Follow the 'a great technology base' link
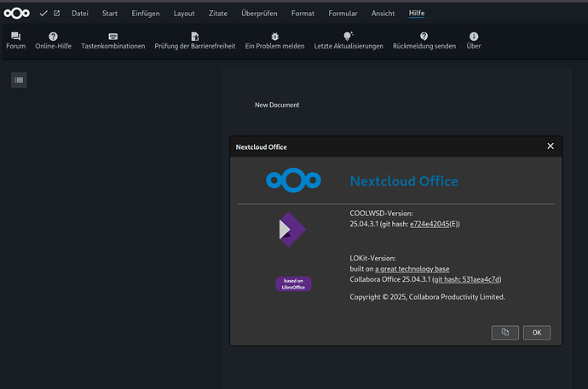Image resolution: width=588 pixels, height=389 pixels. [x=412, y=269]
